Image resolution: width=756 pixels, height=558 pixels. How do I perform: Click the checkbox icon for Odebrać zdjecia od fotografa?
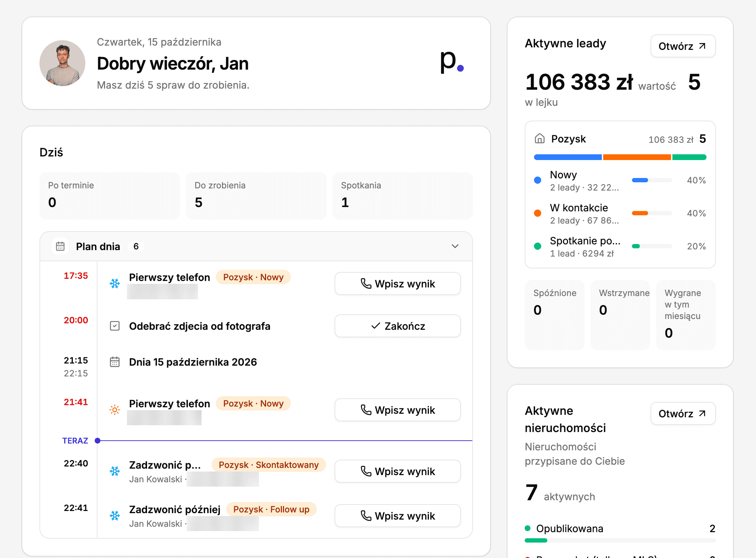(x=115, y=326)
